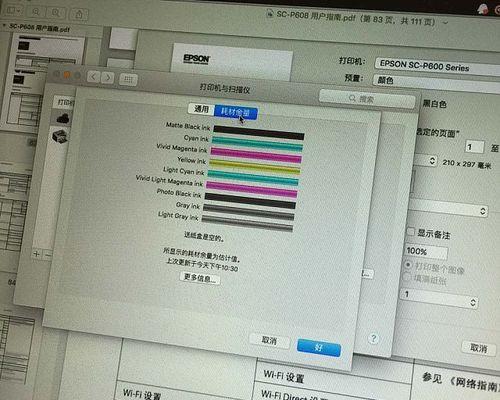The height and width of the screenshot is (400, 500).
Task: Go forward in Printers & Scanners window
Action: [108, 78]
